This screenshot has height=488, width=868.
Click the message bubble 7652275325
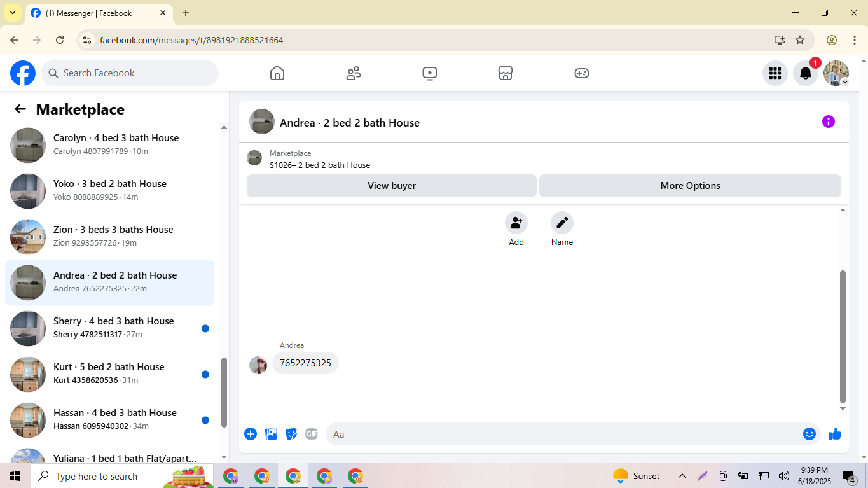pyautogui.click(x=305, y=363)
